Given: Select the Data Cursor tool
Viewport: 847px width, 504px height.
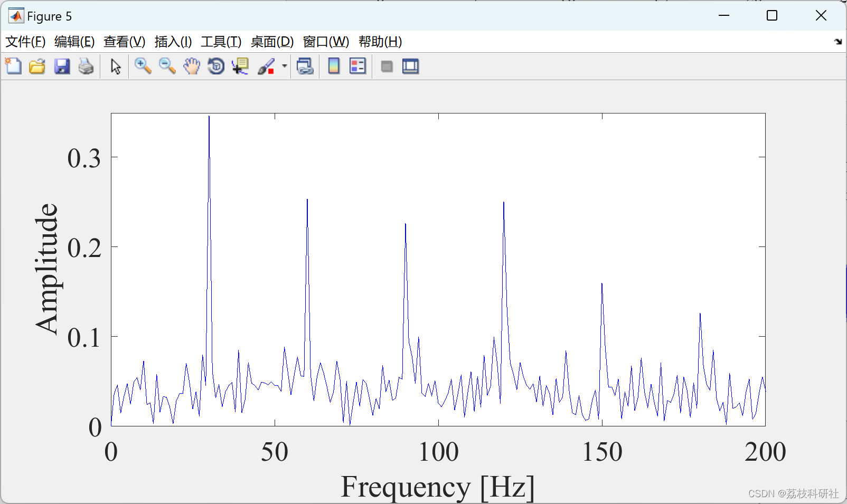Looking at the screenshot, I should (240, 66).
